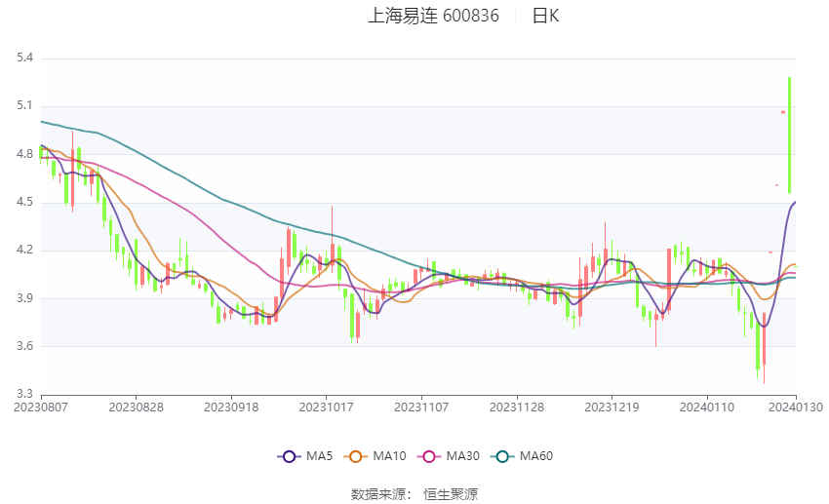Click the 4.2 price axis label
This screenshot has width=829, height=504.
click(24, 250)
